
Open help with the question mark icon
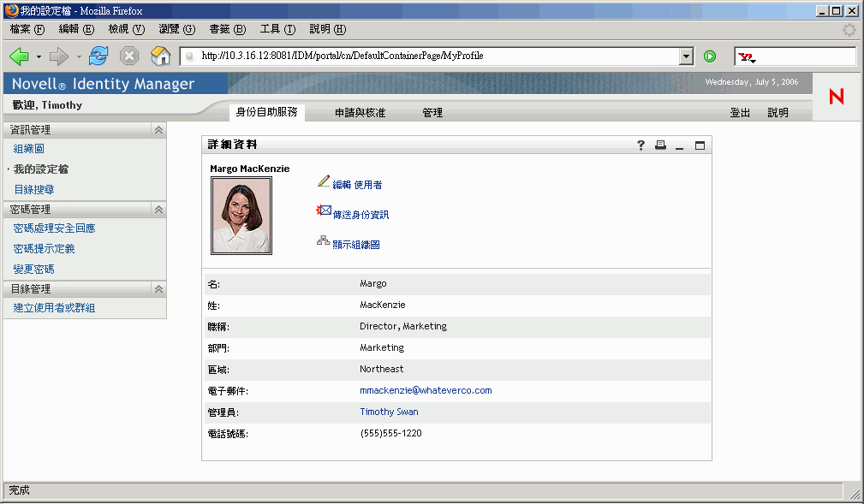click(x=641, y=145)
